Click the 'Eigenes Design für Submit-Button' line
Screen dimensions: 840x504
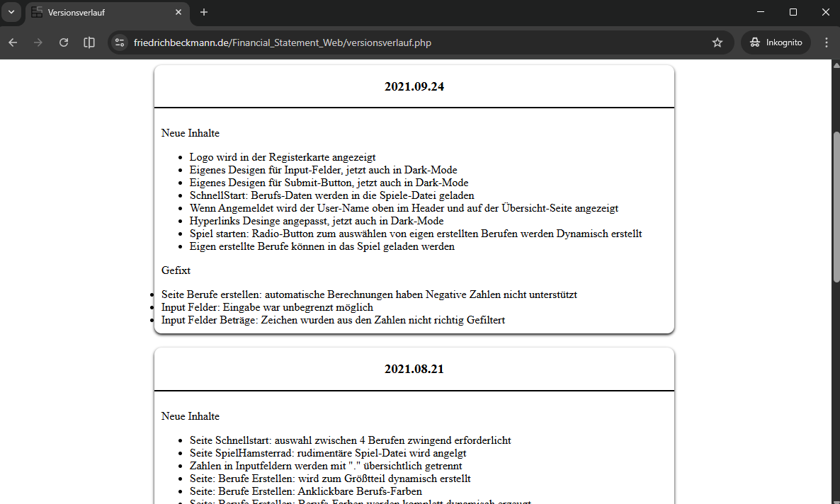click(329, 183)
